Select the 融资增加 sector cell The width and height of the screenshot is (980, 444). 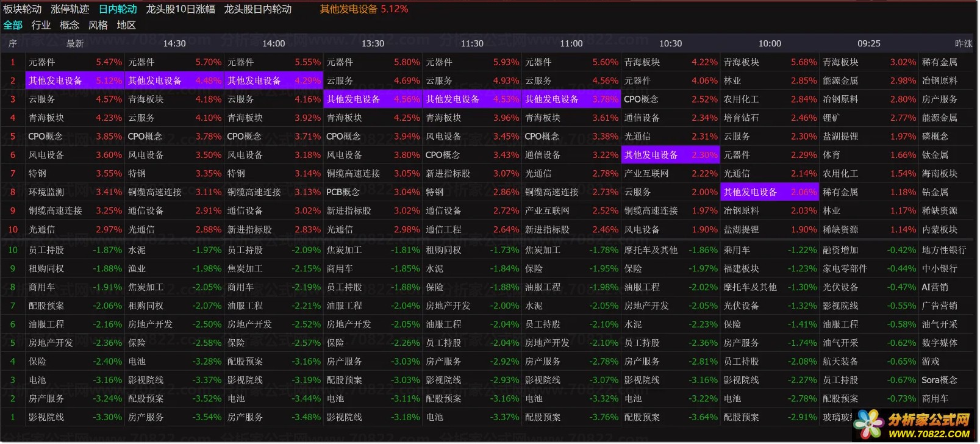(840, 250)
